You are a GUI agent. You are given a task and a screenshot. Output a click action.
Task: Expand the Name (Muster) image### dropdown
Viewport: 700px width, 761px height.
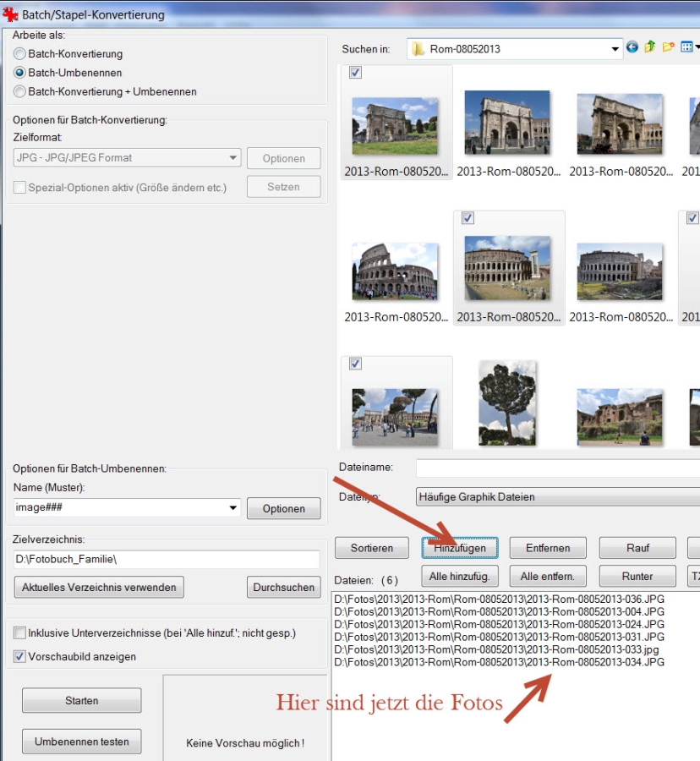coord(232,507)
